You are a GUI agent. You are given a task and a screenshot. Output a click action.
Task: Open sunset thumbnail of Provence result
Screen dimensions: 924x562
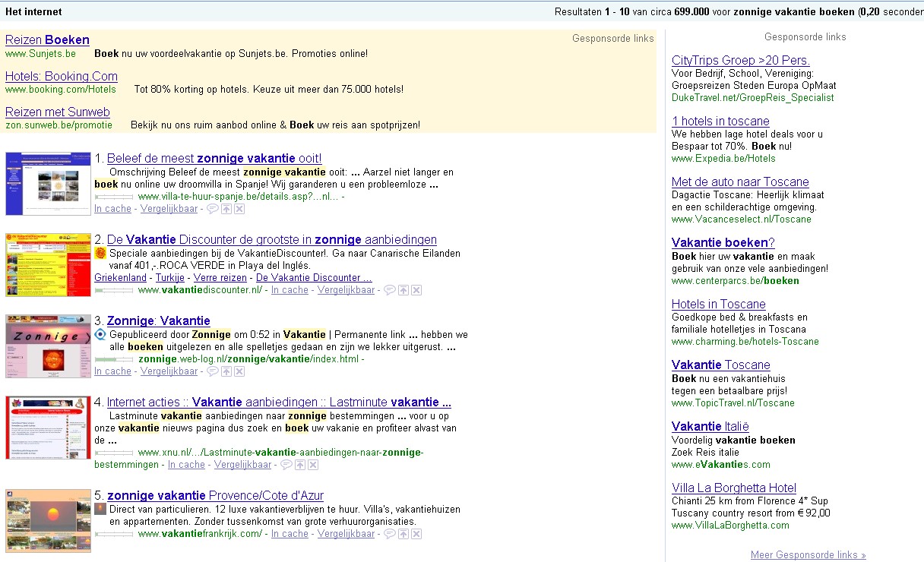point(48,521)
